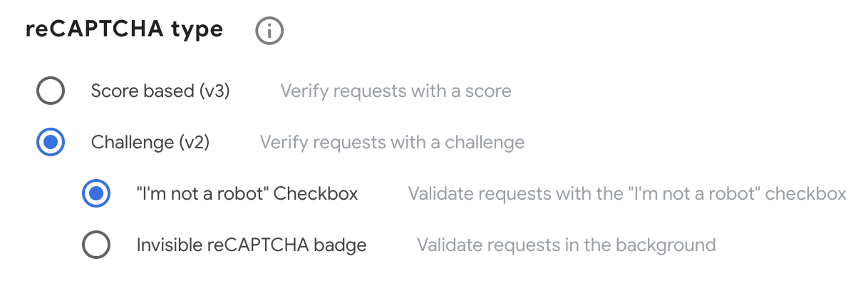Open the reCAPTCHA type help tooltip

click(x=269, y=31)
